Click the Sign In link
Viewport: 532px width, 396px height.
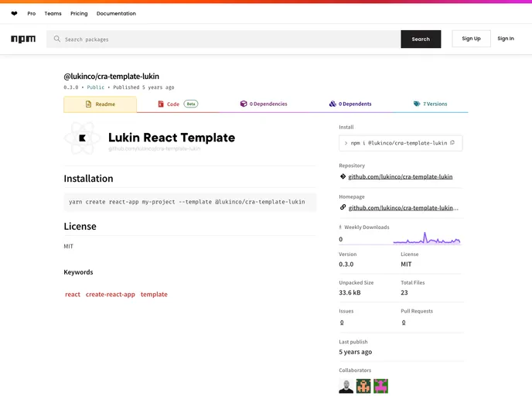click(x=506, y=39)
